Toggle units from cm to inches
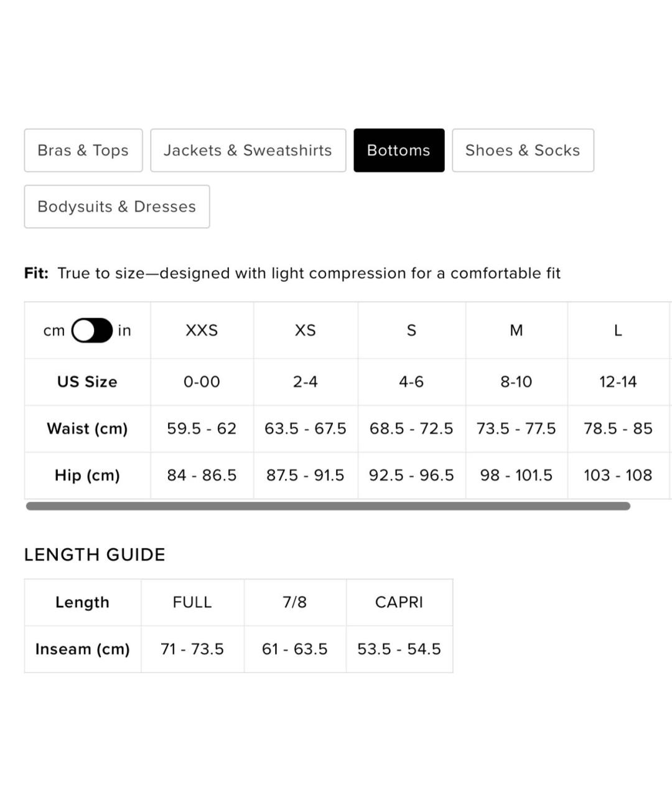672x797 pixels. click(x=92, y=331)
